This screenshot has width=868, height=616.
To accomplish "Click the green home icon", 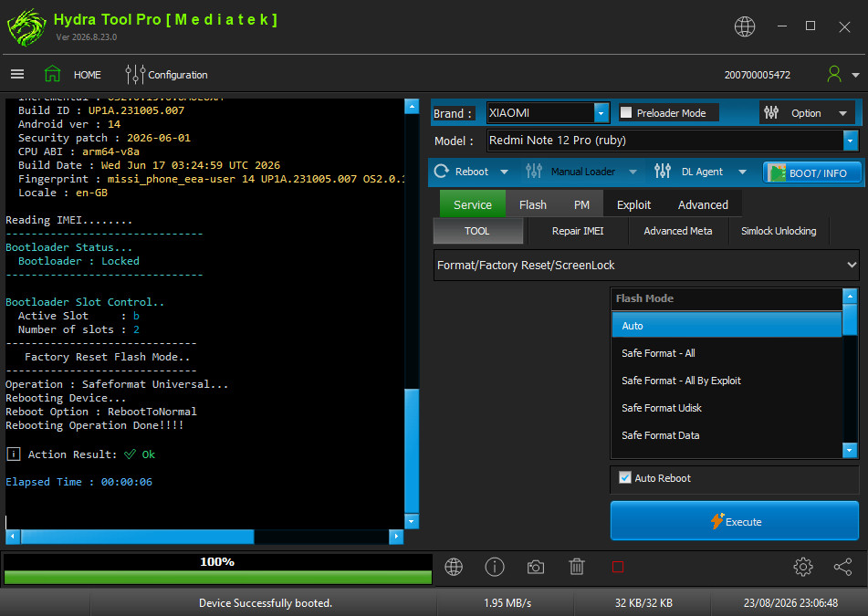I will [x=53, y=74].
